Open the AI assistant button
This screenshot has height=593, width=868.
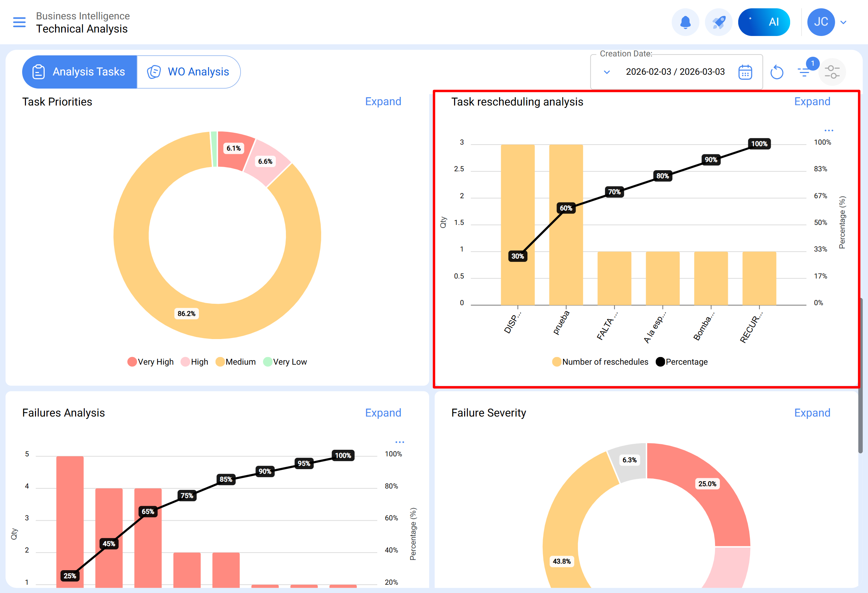[763, 22]
